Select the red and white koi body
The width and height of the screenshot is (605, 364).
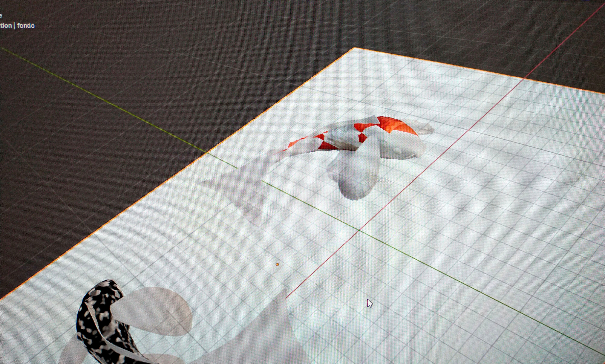tap(344, 140)
